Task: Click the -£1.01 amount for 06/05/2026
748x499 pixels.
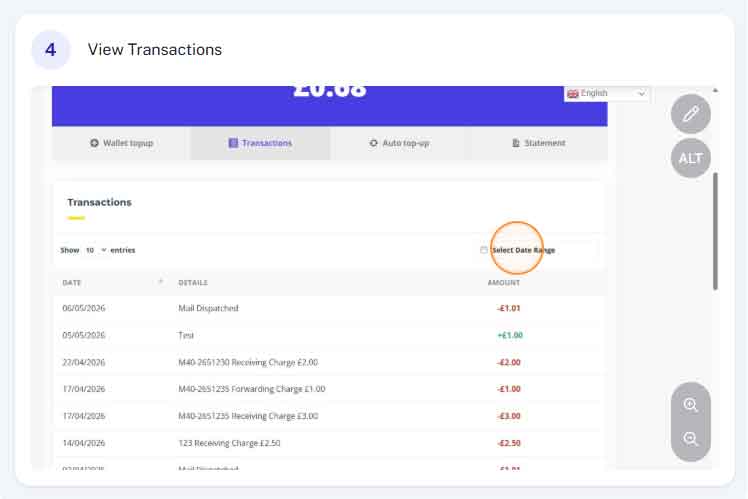Action: (x=509, y=308)
